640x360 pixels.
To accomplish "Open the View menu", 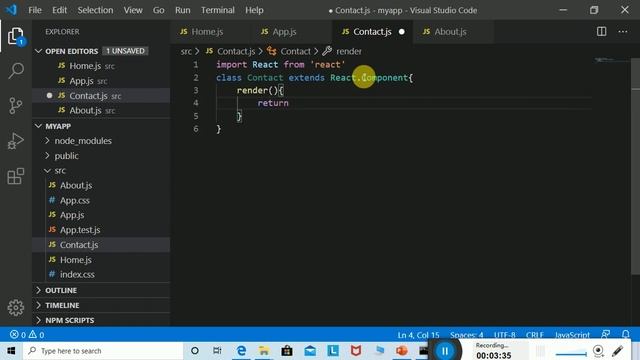I will (x=133, y=10).
